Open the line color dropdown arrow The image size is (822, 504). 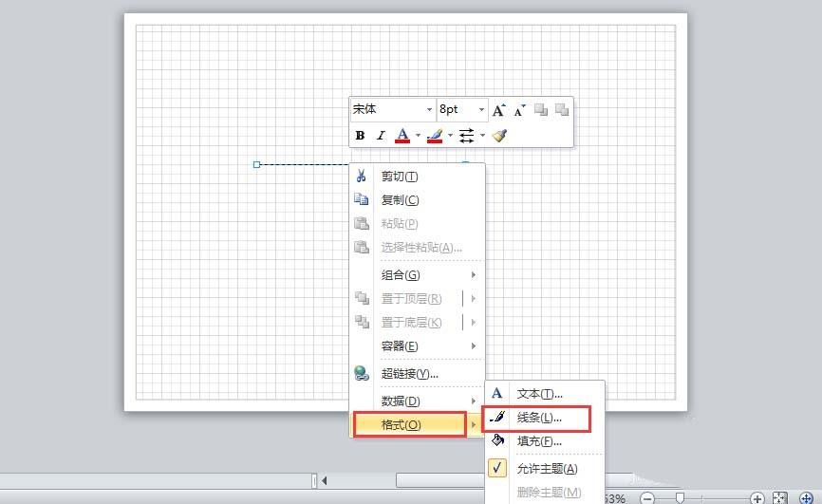(x=450, y=136)
